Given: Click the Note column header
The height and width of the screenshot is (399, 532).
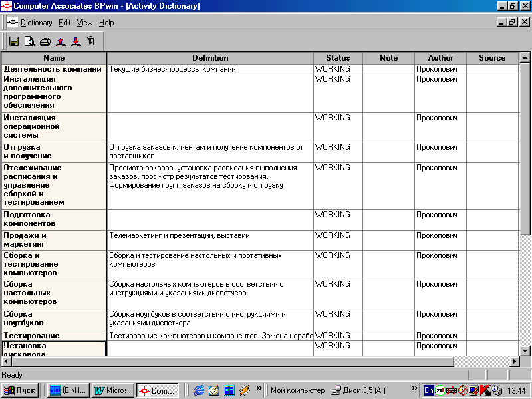Looking at the screenshot, I should point(388,58).
